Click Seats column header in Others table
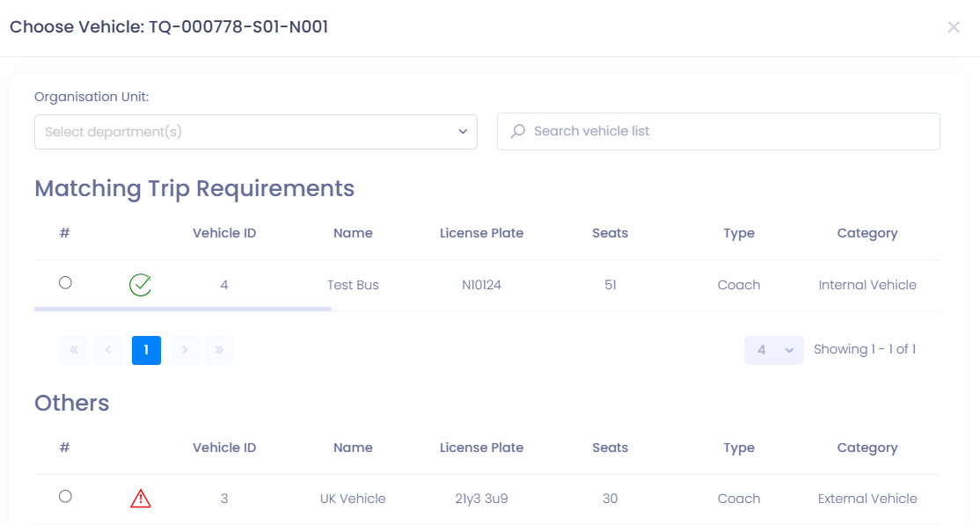Screen dimensions: 980x525 [x=610, y=448]
